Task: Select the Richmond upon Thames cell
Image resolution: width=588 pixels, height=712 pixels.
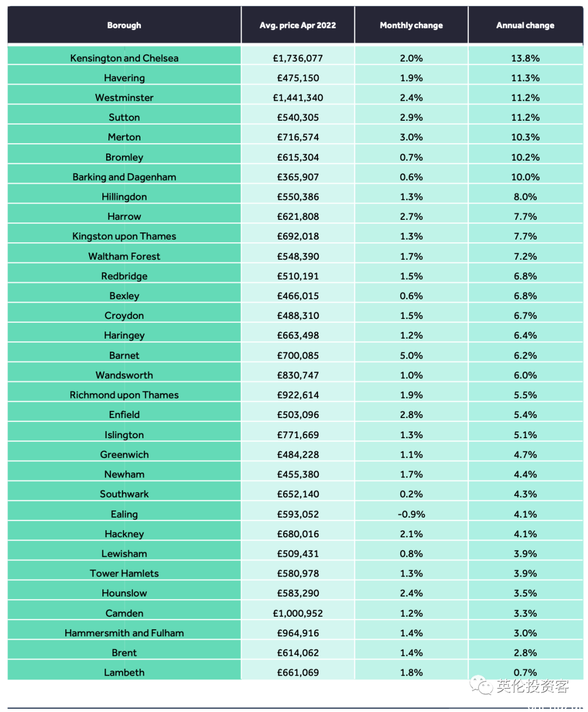Action: point(124,395)
